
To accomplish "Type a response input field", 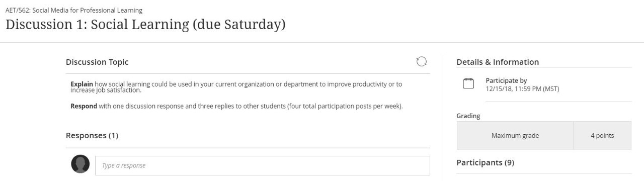I will pos(263,165).
